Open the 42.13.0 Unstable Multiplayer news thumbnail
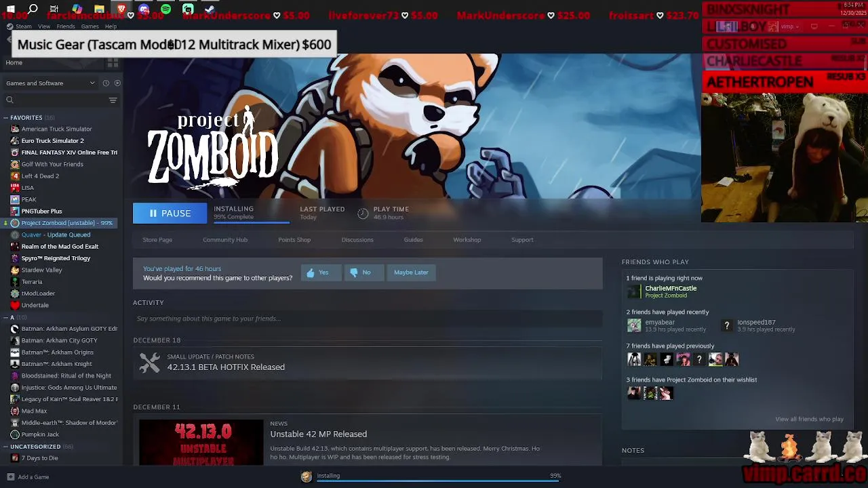This screenshot has width=868, height=488. point(201,443)
